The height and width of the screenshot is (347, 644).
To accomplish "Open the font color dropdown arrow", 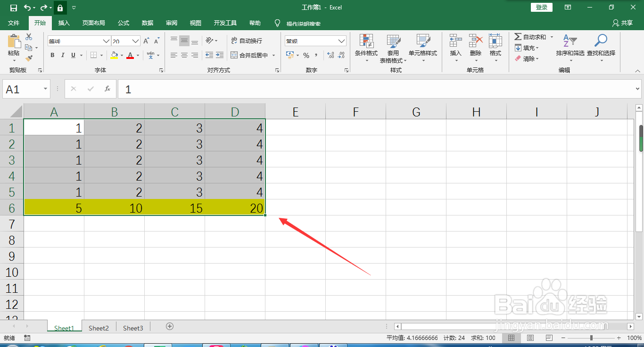I will point(138,56).
